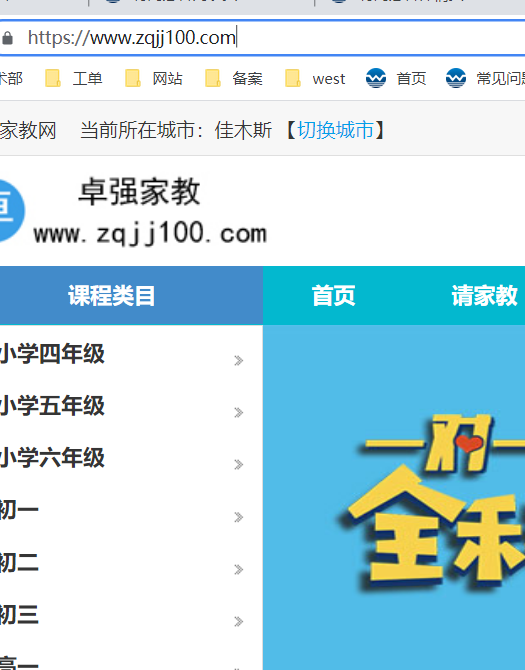Screen dimensions: 525x670
Task: Click the 佳木斯 current city text
Action: click(x=243, y=130)
